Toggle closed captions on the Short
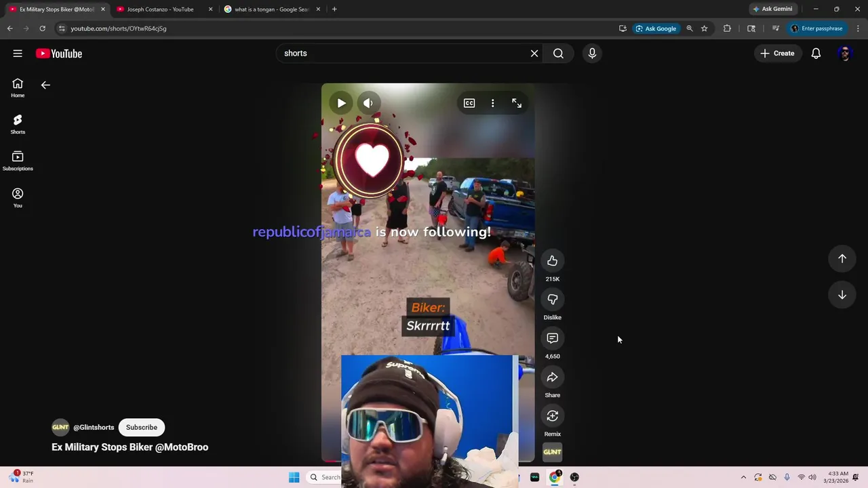Screen dimensions: 868x488 (x=469, y=103)
